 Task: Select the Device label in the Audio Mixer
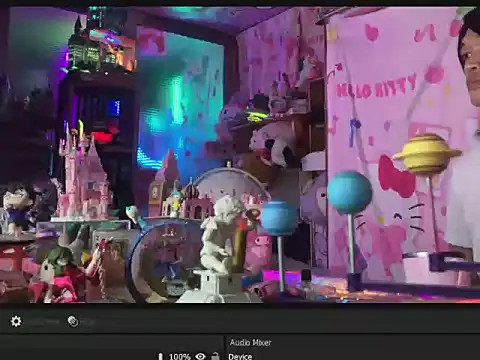click(x=240, y=357)
